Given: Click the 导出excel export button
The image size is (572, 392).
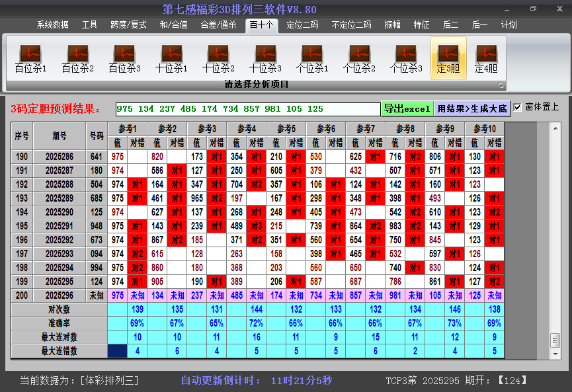Looking at the screenshot, I should click(x=408, y=107).
